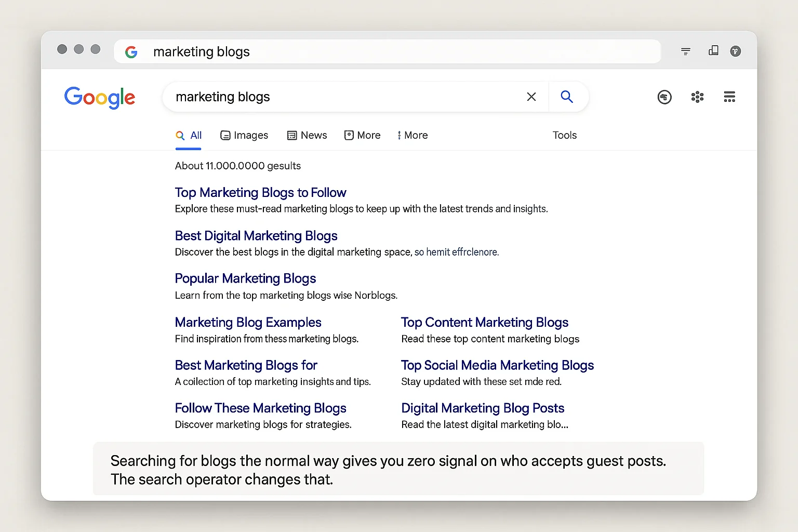Open Google Lens camera search icon

point(664,97)
